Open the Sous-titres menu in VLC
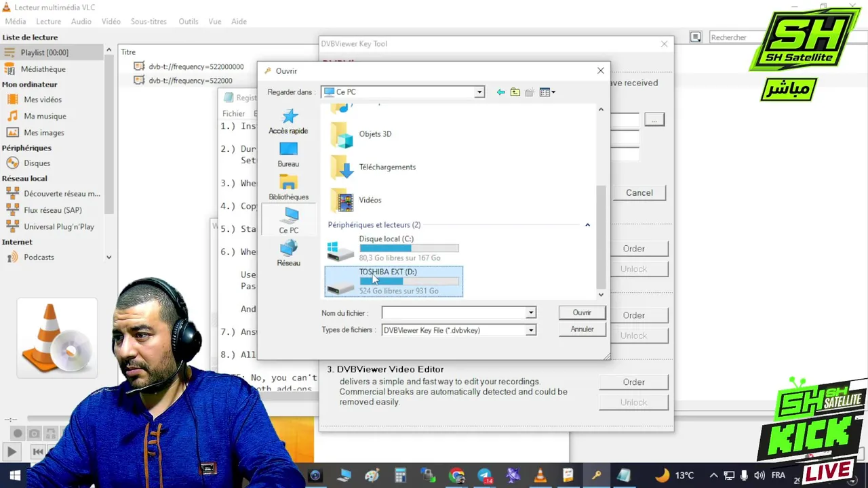Viewport: 868px width, 488px height. point(149,22)
